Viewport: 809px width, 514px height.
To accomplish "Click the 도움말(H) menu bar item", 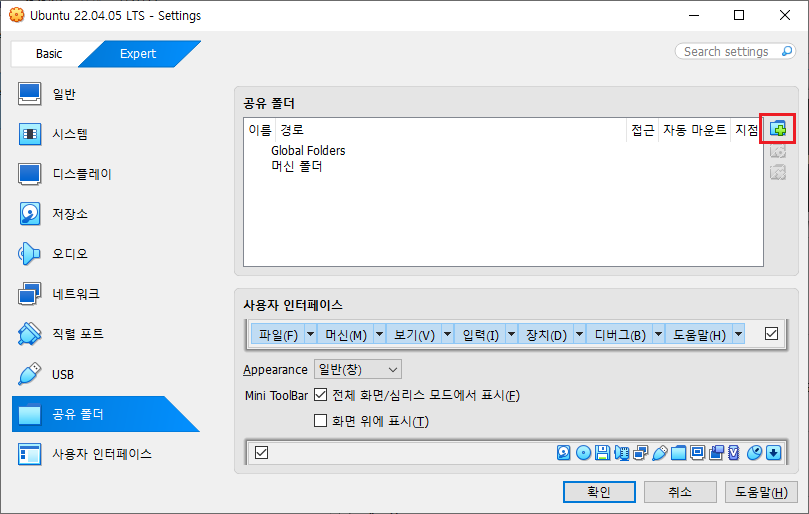I will coord(699,335).
